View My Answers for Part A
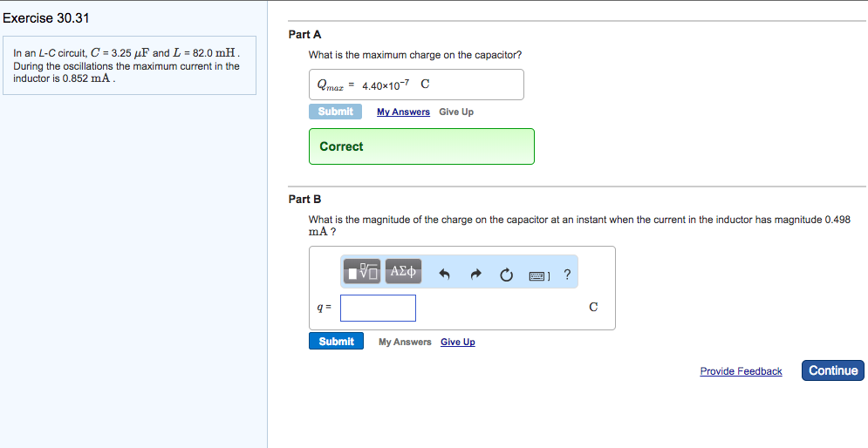Screen dimensions: 868x448 (x=403, y=112)
